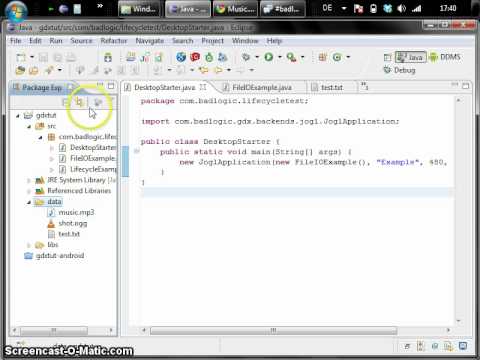
Task: Click the Last Edit Location arrow icon
Action: pos(203,70)
